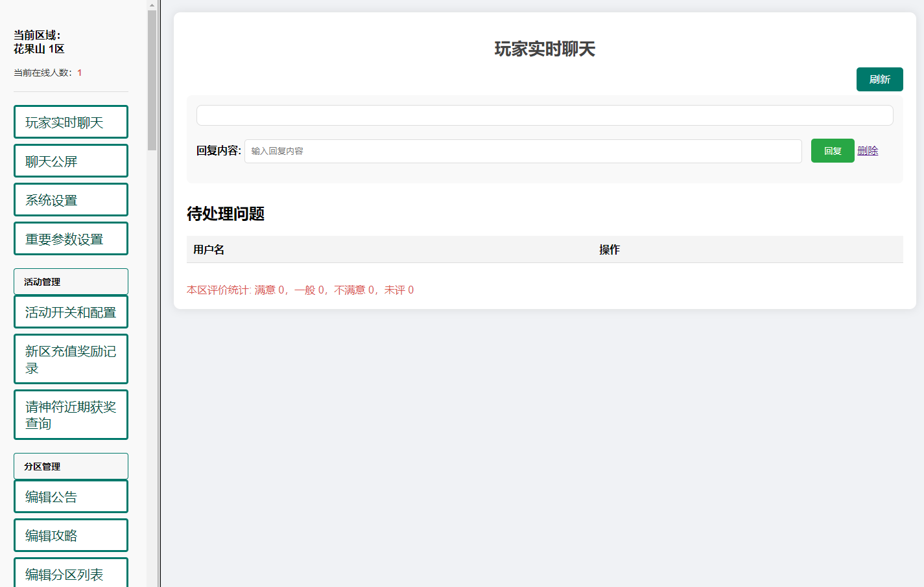The width and height of the screenshot is (924, 587).
Task: Open 聊天公屏 panel
Action: tap(70, 161)
